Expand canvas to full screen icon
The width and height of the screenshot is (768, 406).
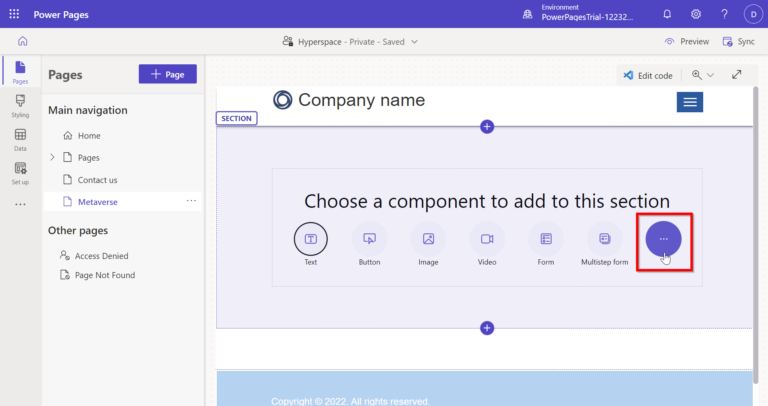737,74
